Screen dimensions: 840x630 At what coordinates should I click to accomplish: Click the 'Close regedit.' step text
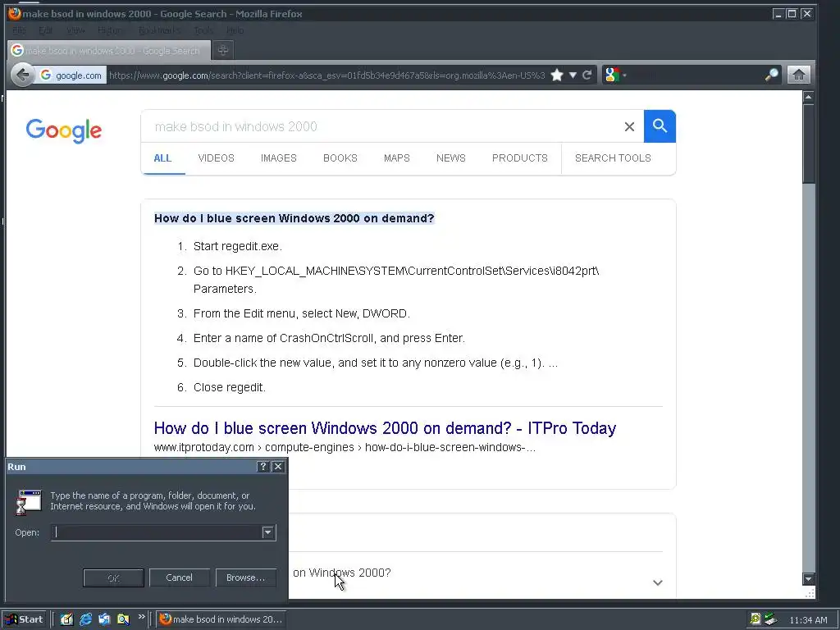230,387
